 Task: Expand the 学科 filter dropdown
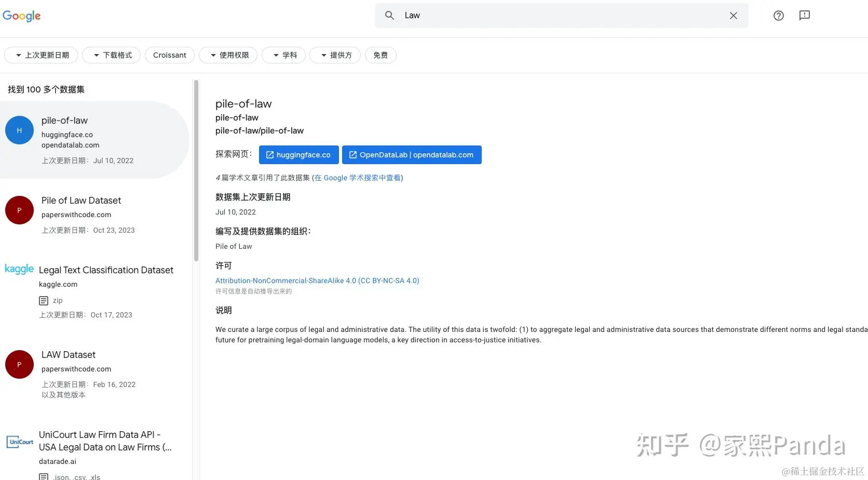[283, 55]
